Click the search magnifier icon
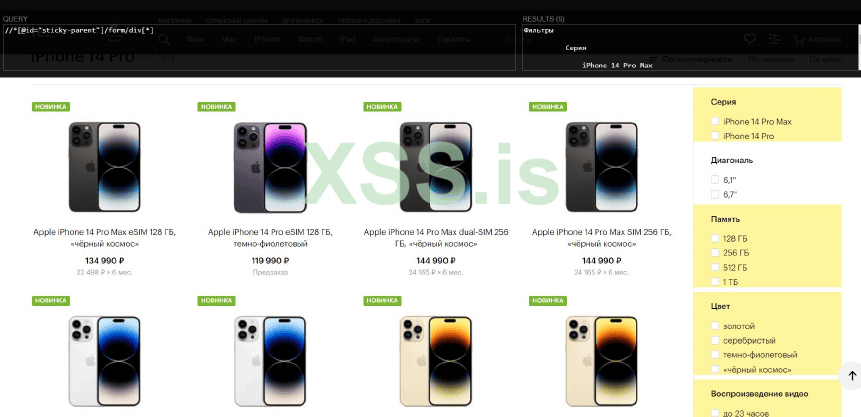Screen dimensions: 861x417 164,40
